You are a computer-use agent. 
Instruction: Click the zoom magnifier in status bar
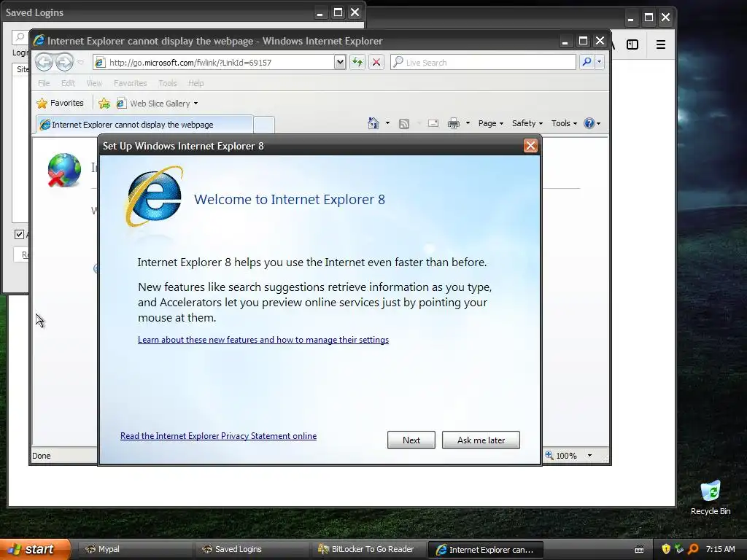(549, 455)
